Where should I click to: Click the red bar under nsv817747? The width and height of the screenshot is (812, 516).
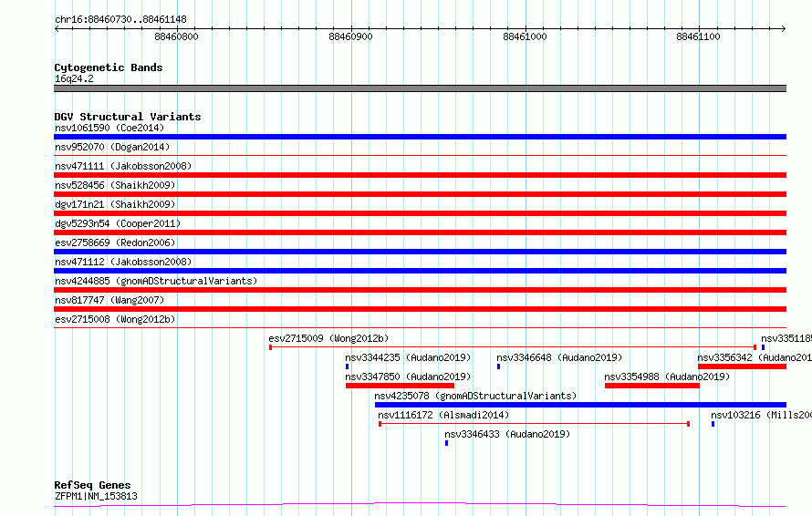[x=420, y=309]
